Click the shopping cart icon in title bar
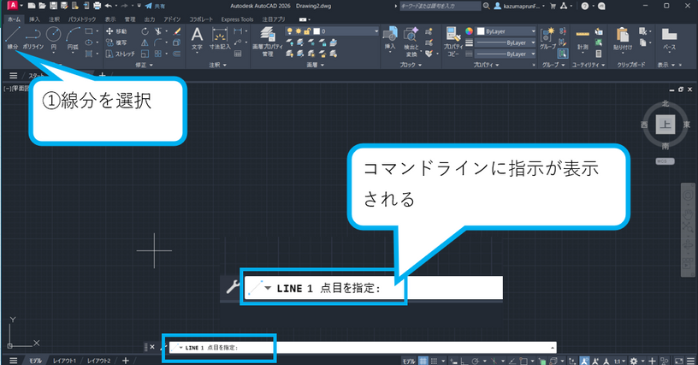Image resolution: width=698 pixels, height=365 pixels. [x=553, y=6]
